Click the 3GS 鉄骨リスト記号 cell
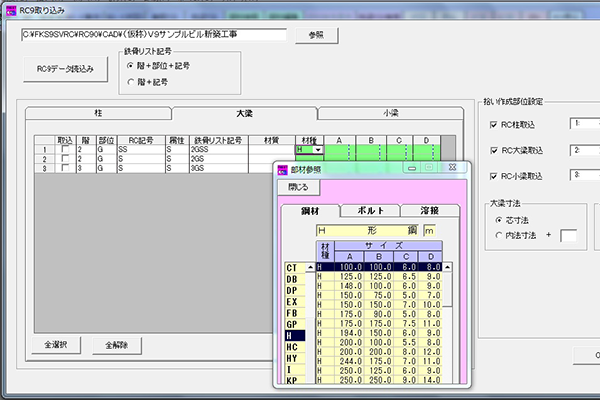This screenshot has width=600, height=400. tap(218, 168)
